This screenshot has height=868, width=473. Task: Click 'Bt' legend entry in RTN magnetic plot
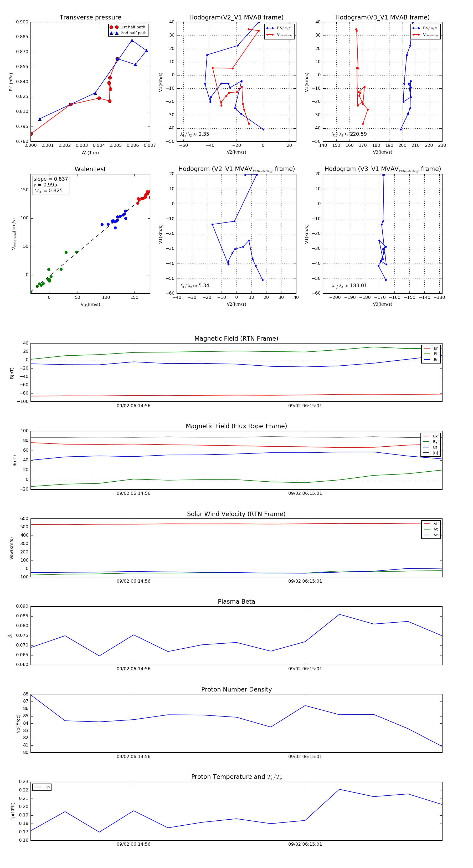(x=431, y=354)
